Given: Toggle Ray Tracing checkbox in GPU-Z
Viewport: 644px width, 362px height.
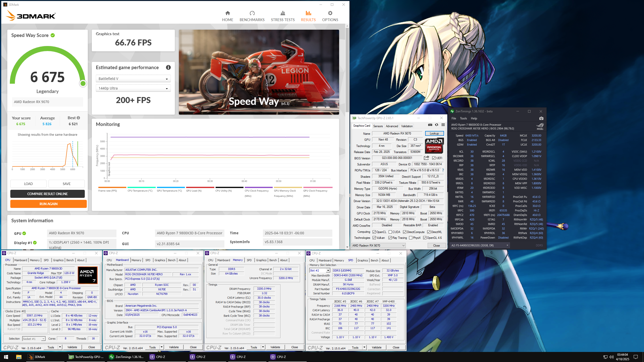Looking at the screenshot, I should click(390, 238).
